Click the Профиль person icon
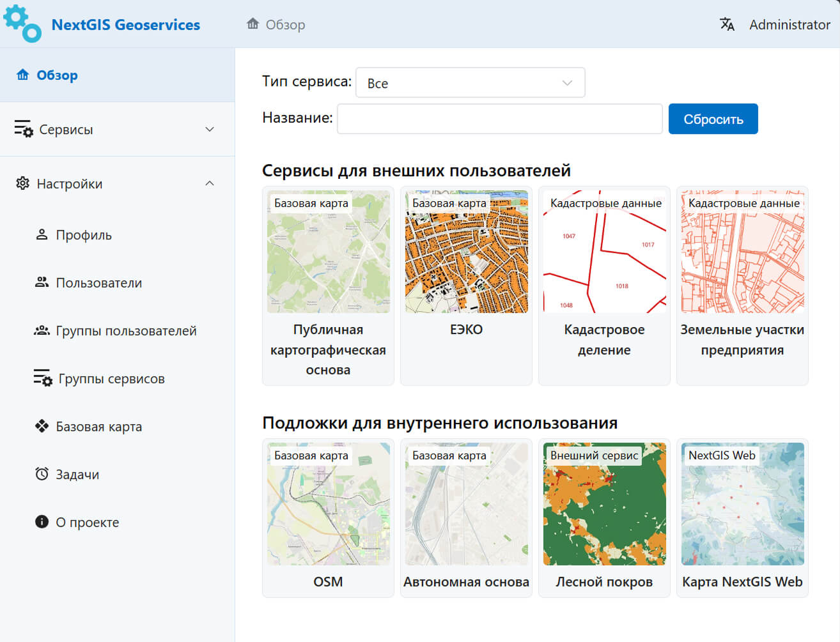 click(x=42, y=234)
